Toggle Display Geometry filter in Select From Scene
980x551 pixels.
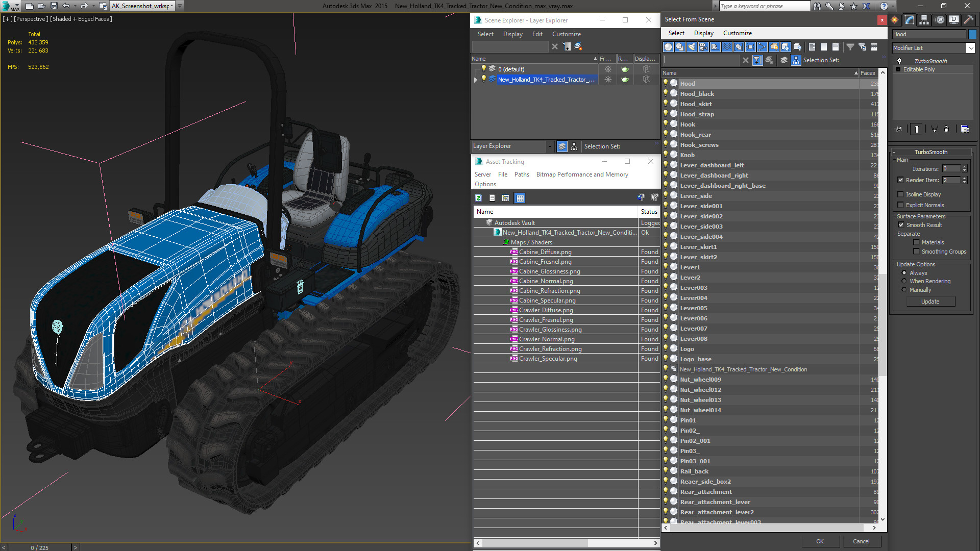(x=668, y=47)
